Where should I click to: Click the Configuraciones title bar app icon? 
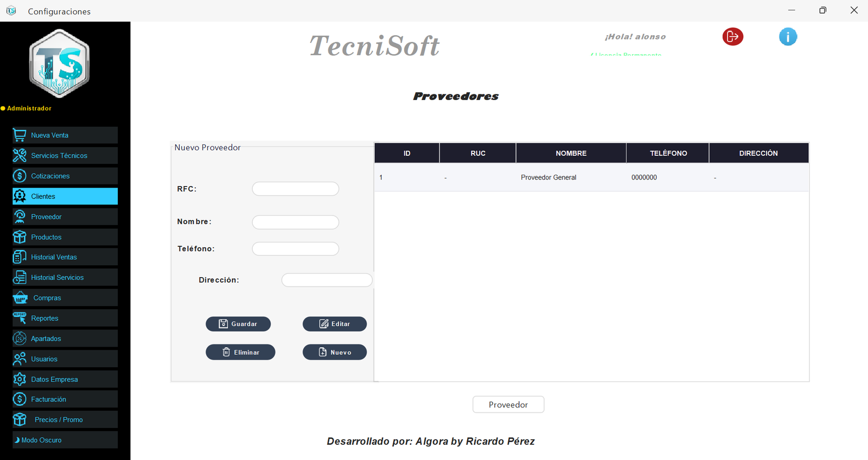11,11
